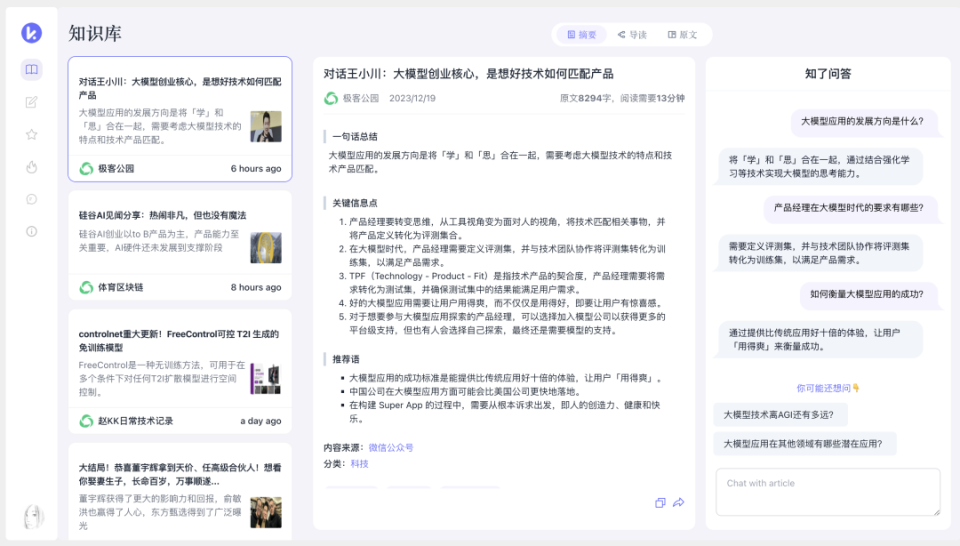The height and width of the screenshot is (546, 960).
Task: Switch to the 摘要 tab
Action: click(x=582, y=34)
